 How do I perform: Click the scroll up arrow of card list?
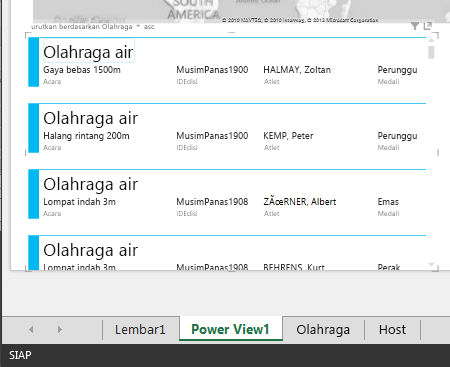[x=431, y=41]
